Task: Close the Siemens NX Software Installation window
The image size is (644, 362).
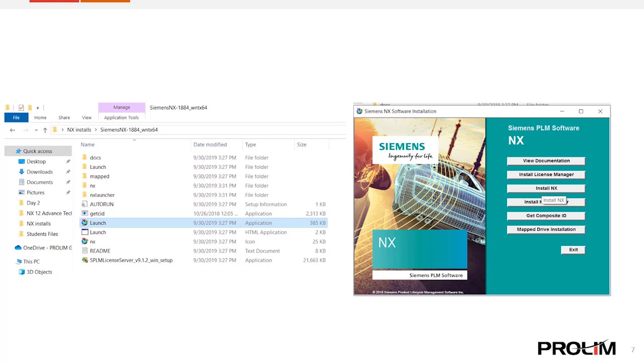Action: coord(600,112)
